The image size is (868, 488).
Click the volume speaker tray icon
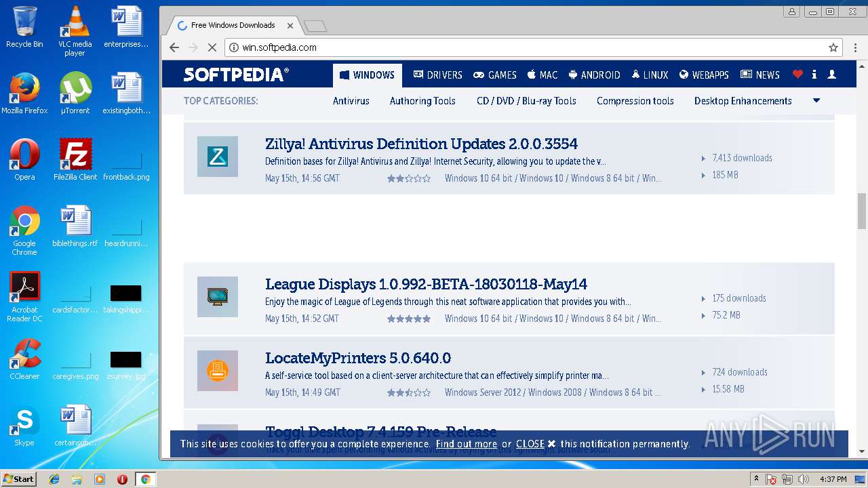pos(804,479)
